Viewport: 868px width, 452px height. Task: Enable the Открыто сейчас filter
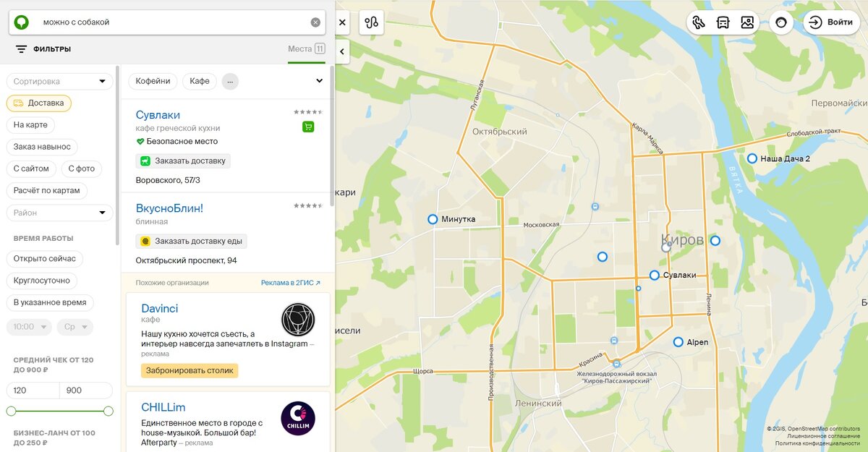[45, 259]
